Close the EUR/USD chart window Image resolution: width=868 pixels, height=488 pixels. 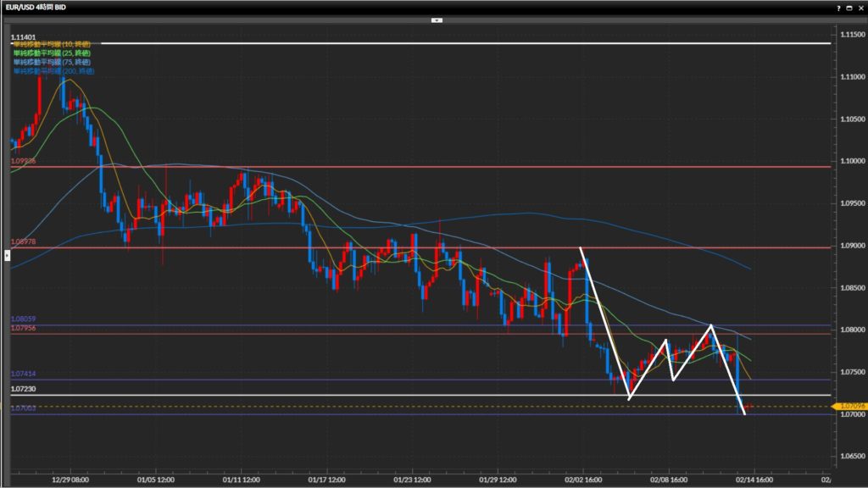[860, 7]
